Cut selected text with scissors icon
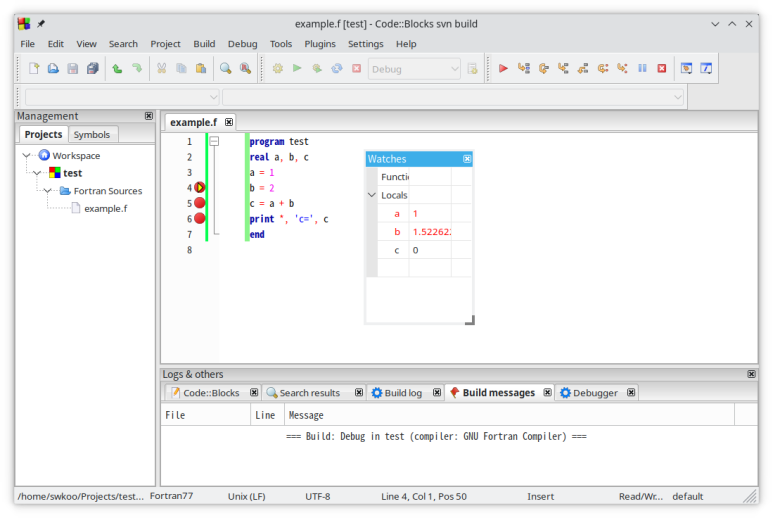This screenshot has width=773, height=518. (162, 69)
